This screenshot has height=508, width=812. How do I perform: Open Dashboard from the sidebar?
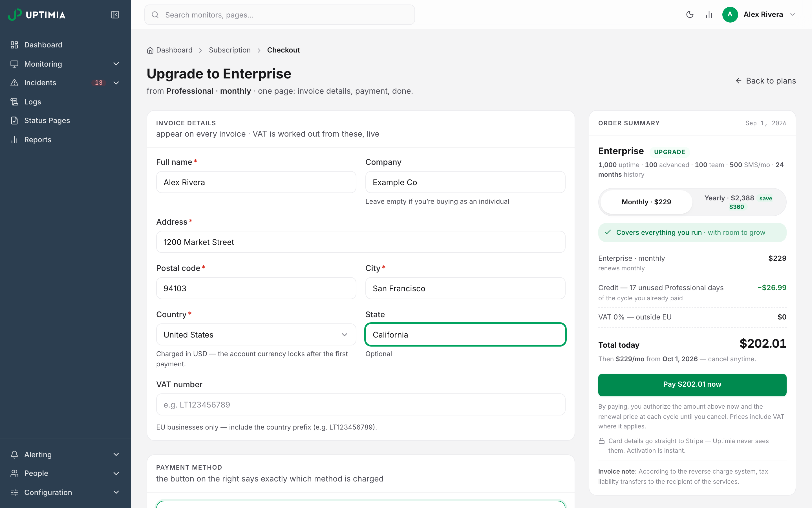tap(65, 45)
